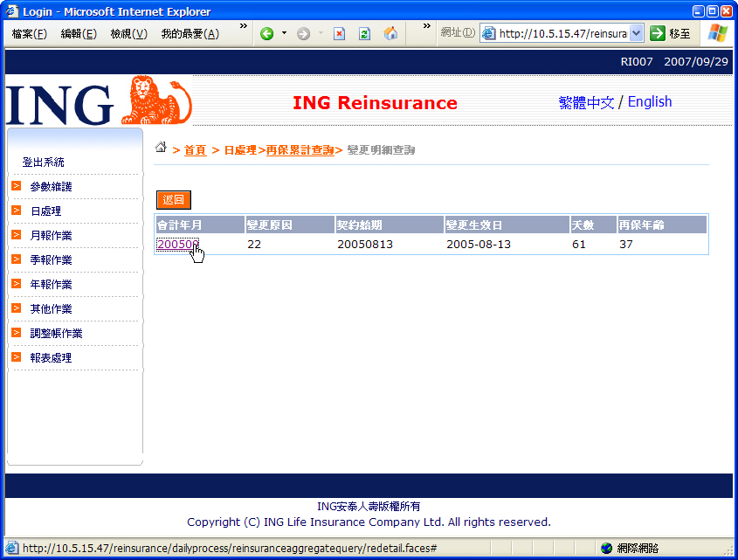
Task: Expand the toolbar buttons overflow chevron
Action: [x=426, y=26]
